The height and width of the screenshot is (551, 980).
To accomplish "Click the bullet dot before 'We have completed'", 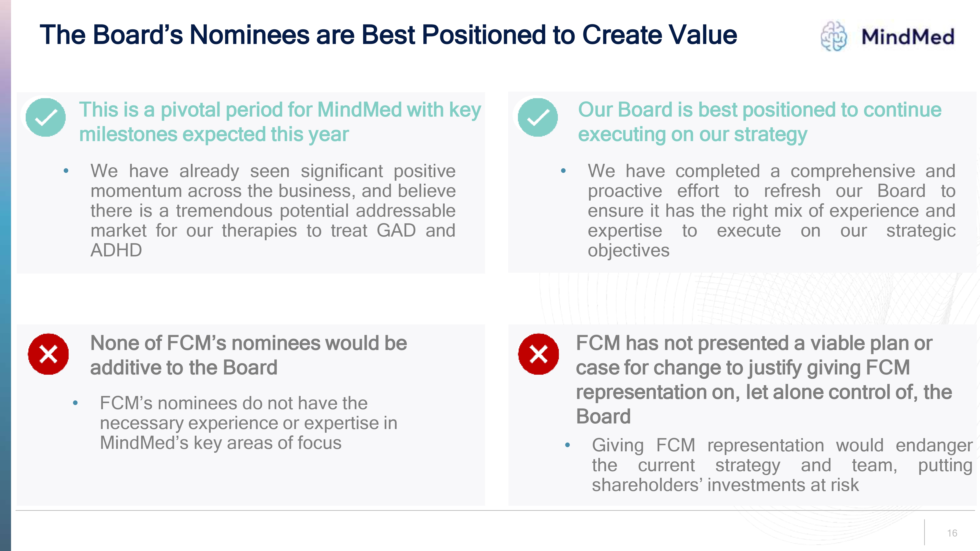I will point(563,171).
